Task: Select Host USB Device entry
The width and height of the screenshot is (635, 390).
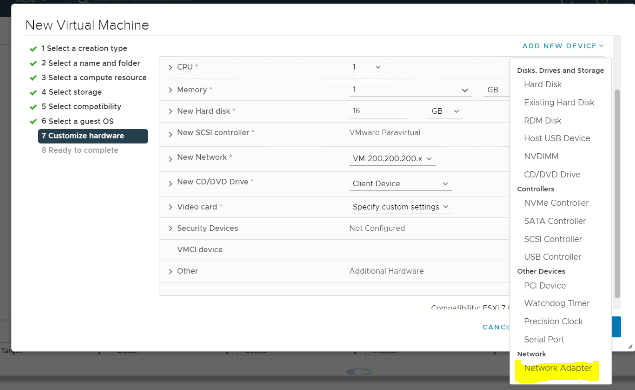Action: (557, 138)
